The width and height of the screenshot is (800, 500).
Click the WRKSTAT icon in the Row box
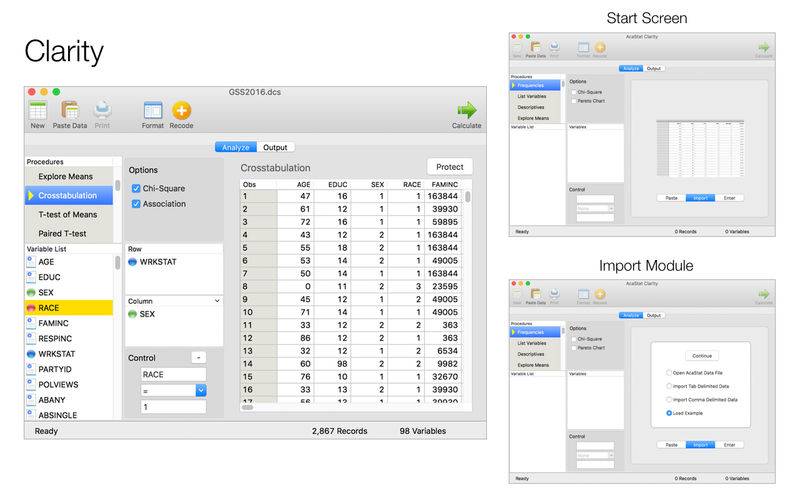[132, 262]
